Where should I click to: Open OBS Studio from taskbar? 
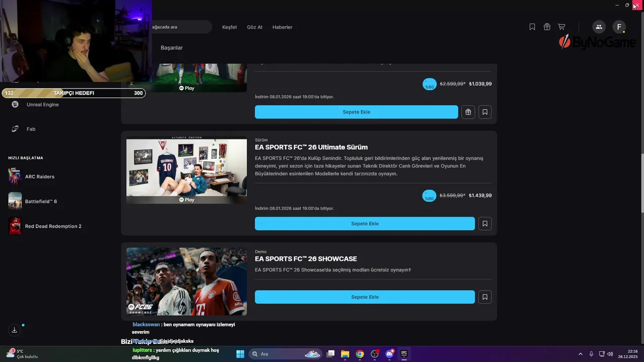pyautogui.click(x=375, y=354)
